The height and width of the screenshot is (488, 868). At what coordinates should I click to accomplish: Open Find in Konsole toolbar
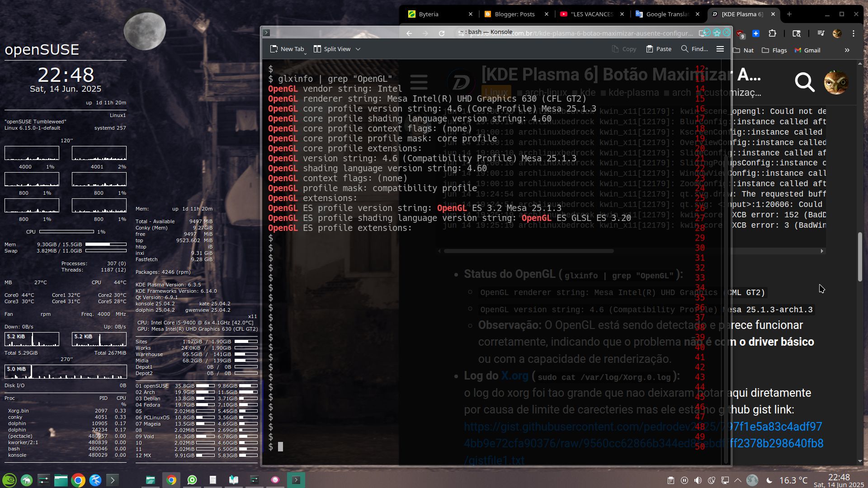[x=694, y=49]
